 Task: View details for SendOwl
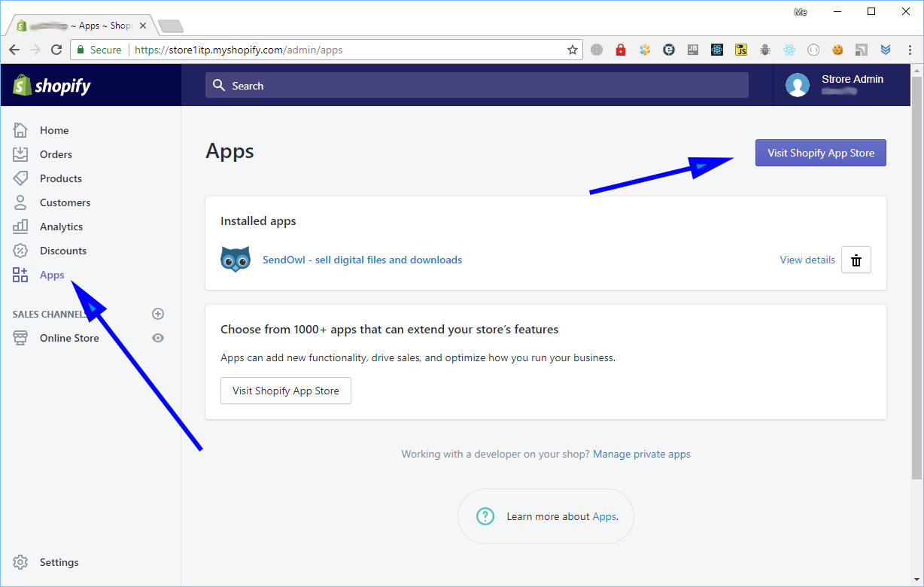coord(807,260)
